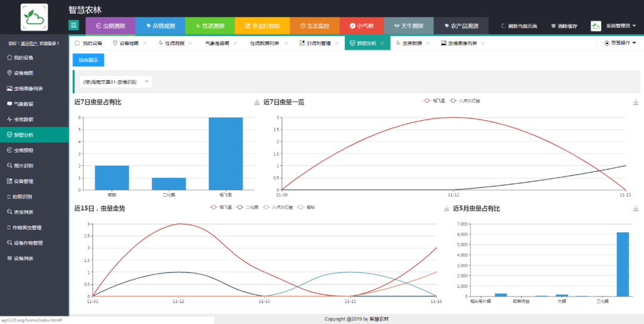Close the 设备地图 page tab
Screen dimensions: 644x324
(x=144, y=43)
